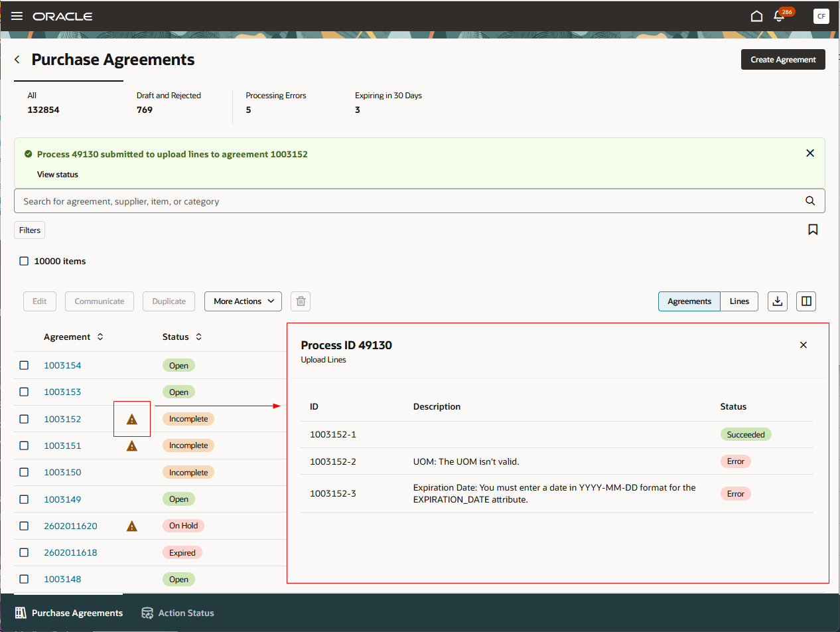Save search with the bookmark icon
Image resolution: width=840 pixels, height=632 pixels.
813,229
